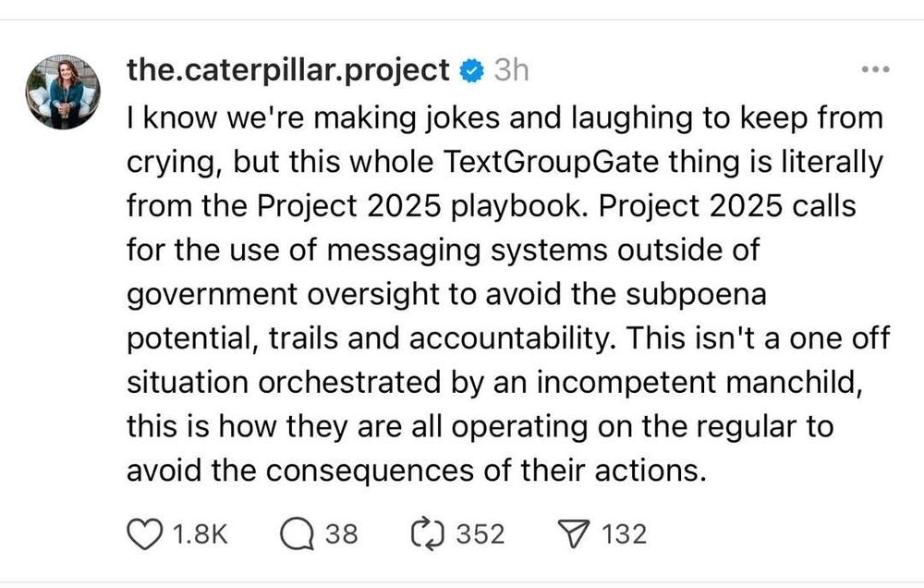View the 132 shares count

[624, 534]
